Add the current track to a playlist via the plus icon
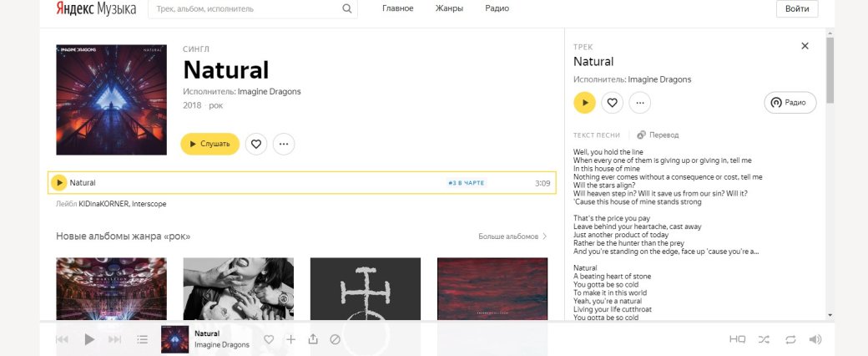The image size is (868, 356). 290,339
